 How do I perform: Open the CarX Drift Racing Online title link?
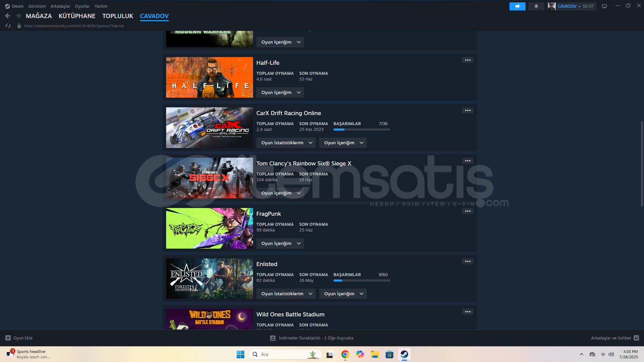(x=289, y=113)
